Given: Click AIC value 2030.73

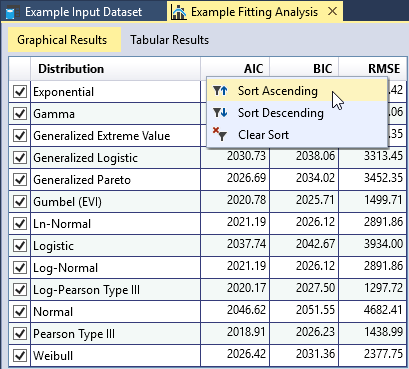Looking at the screenshot, I should pos(246,156).
